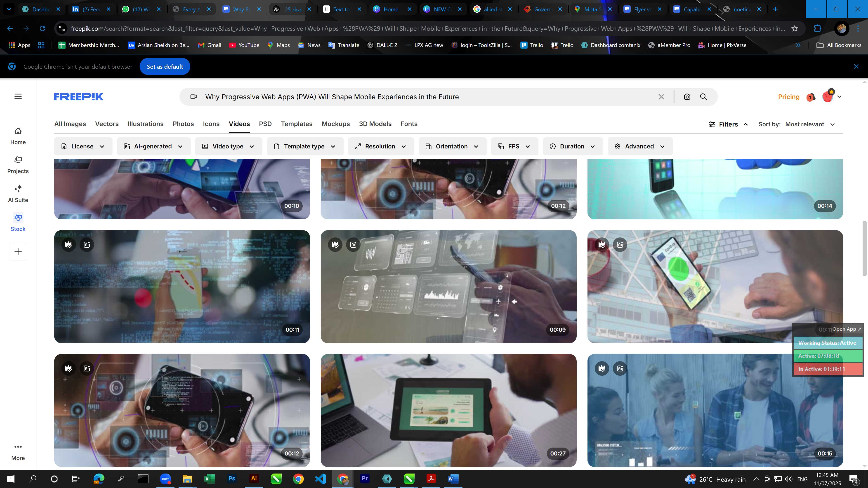Open the notifications bell
The image size is (868, 488).
click(811, 97)
